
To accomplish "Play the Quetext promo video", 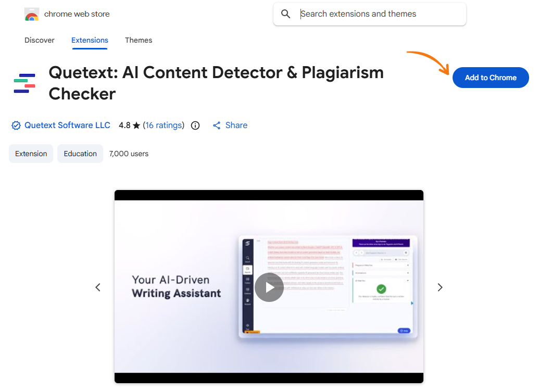I will (269, 287).
